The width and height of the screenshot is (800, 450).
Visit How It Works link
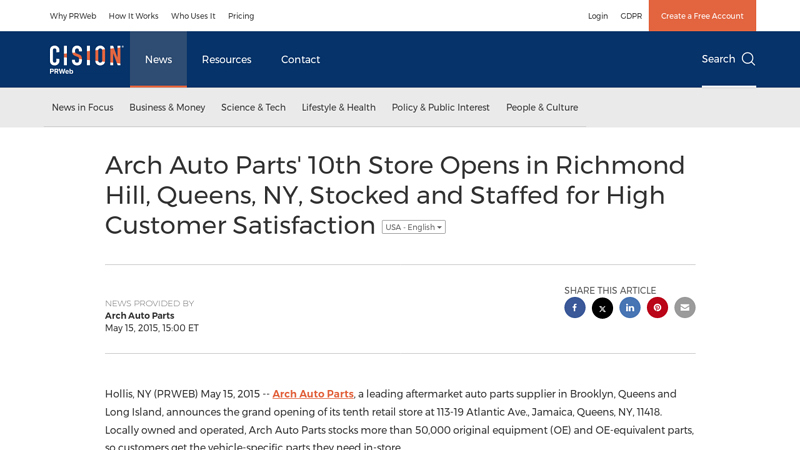(x=133, y=16)
